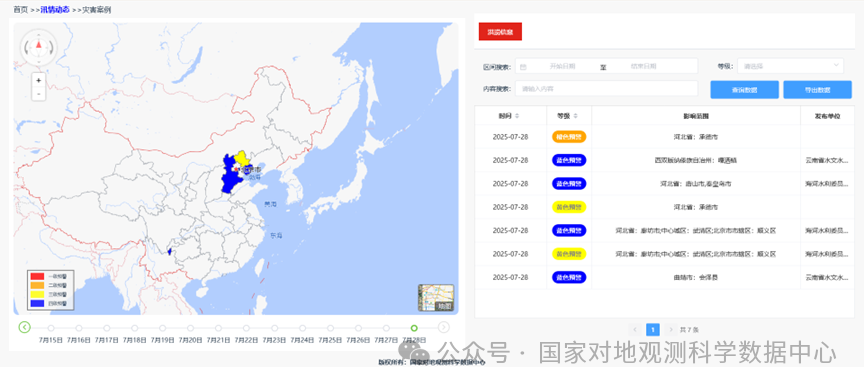The image size is (864, 367).
Task: Select the active 7月28日 timeline point
Action: click(414, 328)
